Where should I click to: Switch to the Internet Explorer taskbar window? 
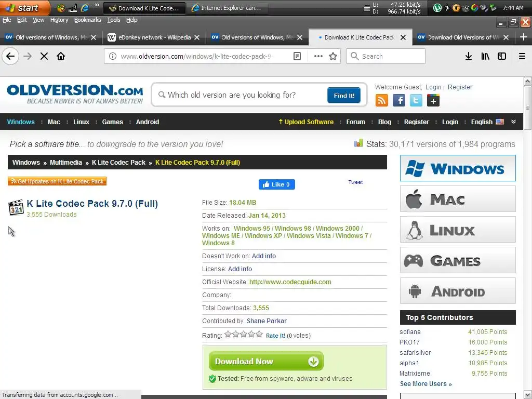pyautogui.click(x=228, y=8)
